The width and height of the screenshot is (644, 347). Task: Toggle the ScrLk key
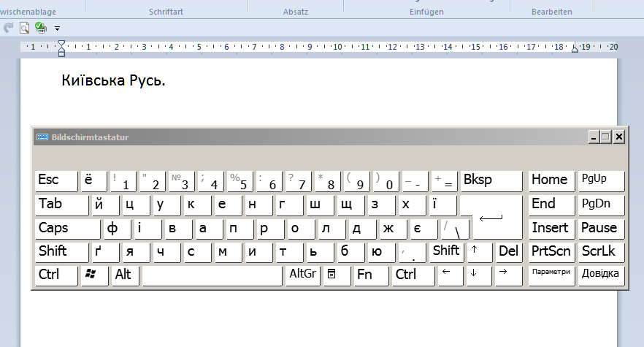(x=602, y=252)
